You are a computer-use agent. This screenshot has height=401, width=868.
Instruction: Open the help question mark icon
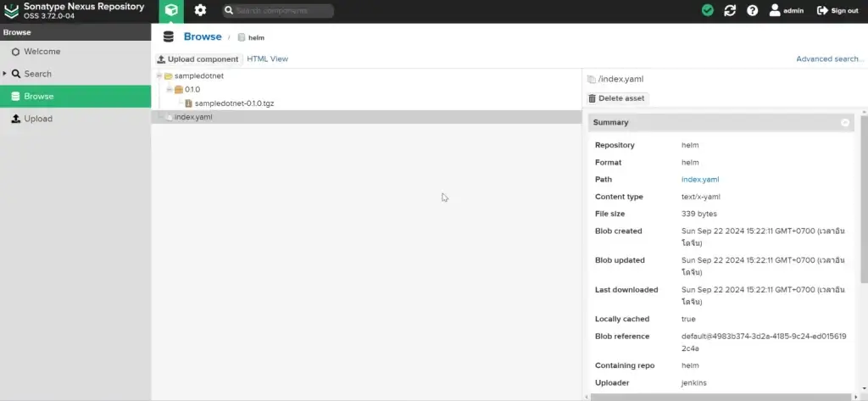point(752,10)
